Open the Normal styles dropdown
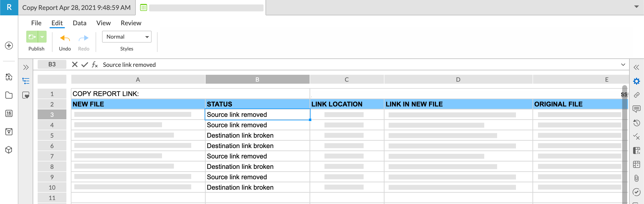 click(x=127, y=37)
